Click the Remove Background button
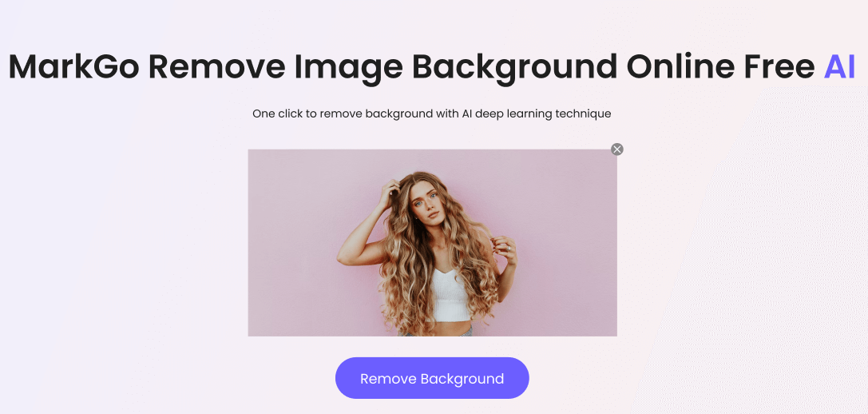 432,378
